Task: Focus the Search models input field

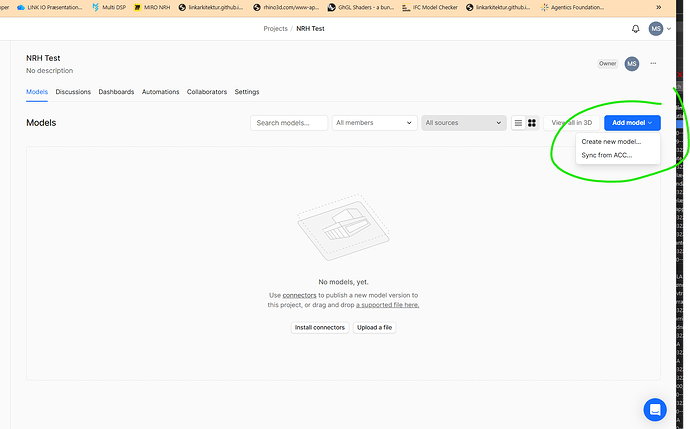Action: point(289,123)
